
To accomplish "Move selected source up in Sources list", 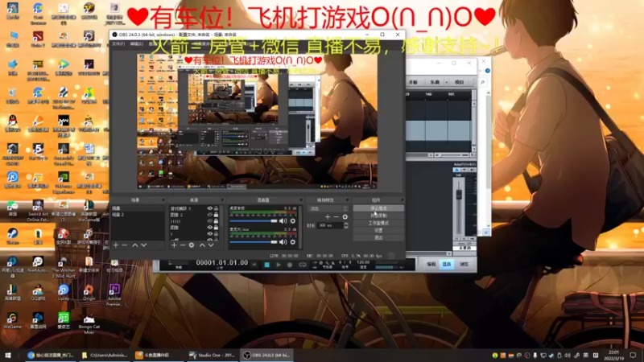I will 202,245.
